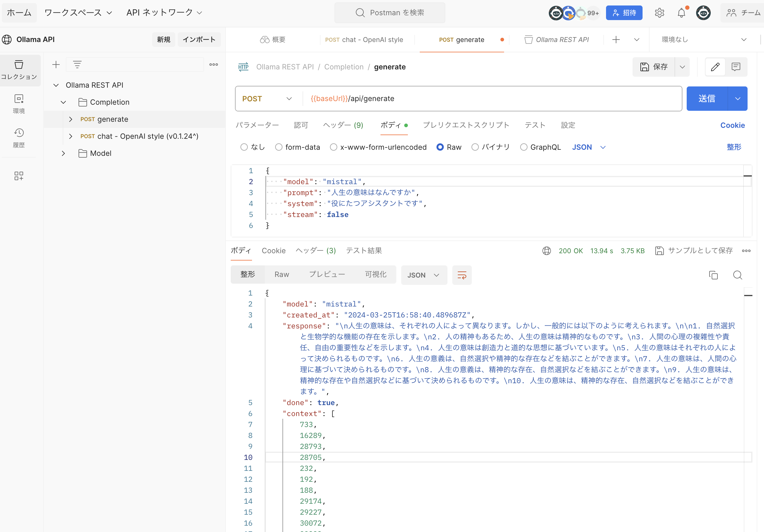Open the notifications bell
764x532 pixels.
pos(681,13)
